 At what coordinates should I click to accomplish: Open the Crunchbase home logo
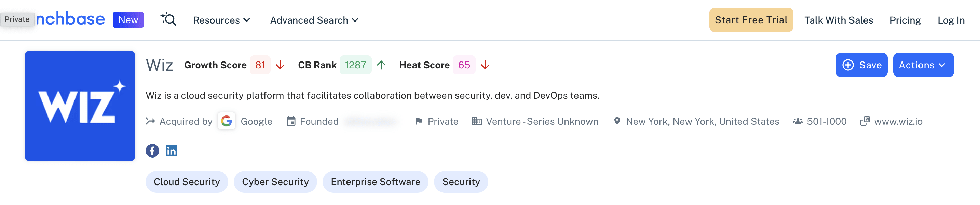[70, 19]
